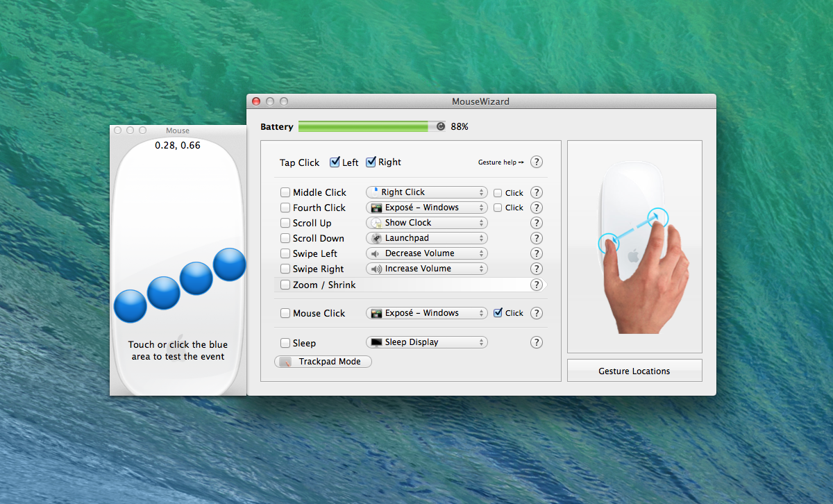Click the help icon next to Gesture help
The height and width of the screenshot is (504, 833).
tap(537, 162)
